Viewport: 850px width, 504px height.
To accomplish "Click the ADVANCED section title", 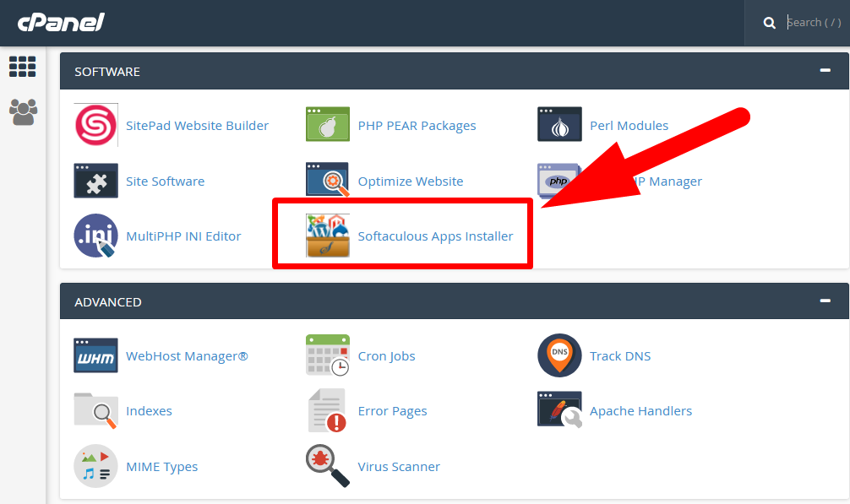I will point(108,302).
